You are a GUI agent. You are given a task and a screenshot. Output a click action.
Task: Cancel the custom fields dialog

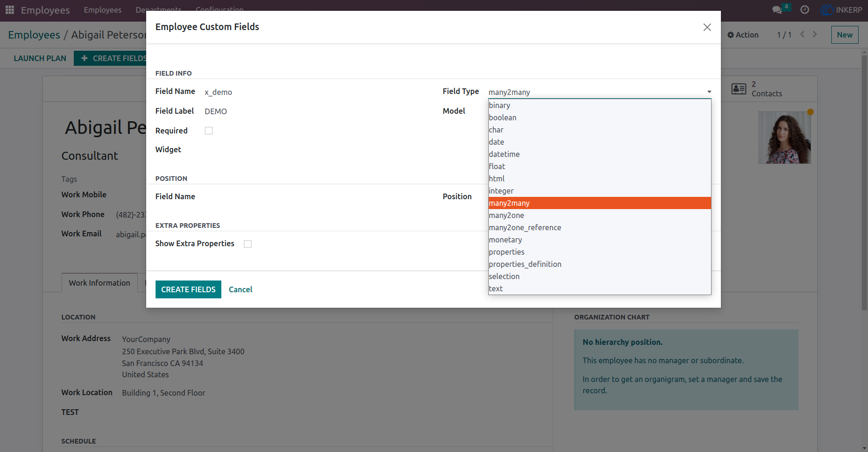241,289
